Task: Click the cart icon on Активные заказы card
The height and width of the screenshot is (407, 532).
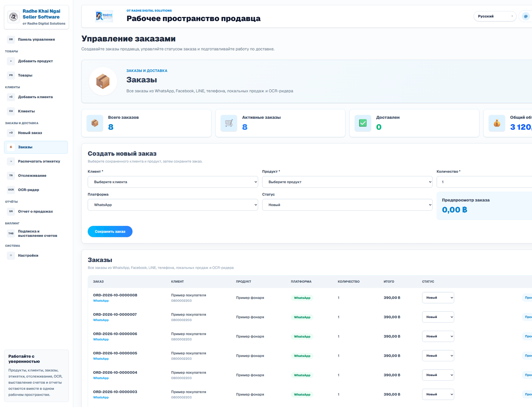Action: click(229, 123)
